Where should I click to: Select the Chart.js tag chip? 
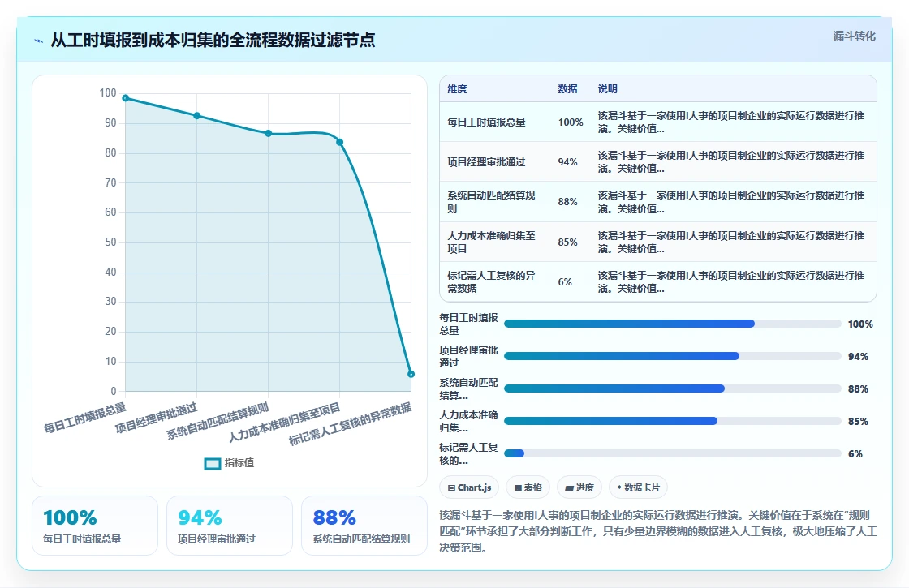470,487
